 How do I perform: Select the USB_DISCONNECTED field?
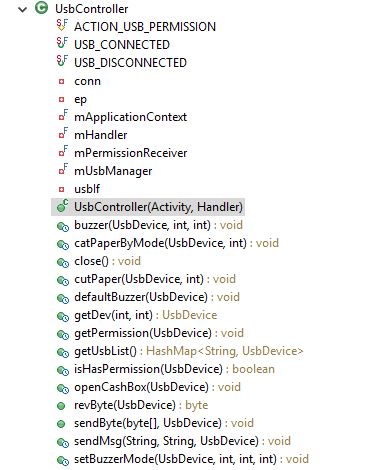130,63
